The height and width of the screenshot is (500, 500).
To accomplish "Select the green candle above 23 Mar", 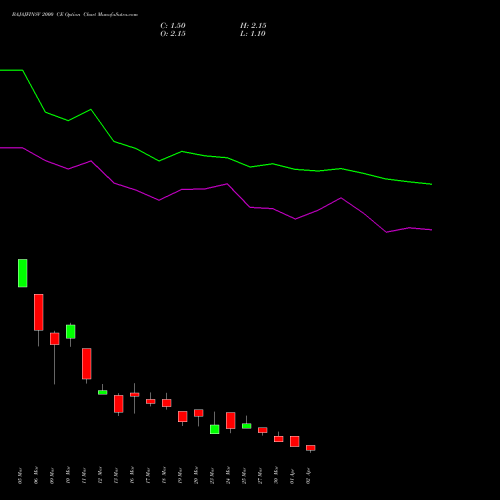I will point(215,429).
